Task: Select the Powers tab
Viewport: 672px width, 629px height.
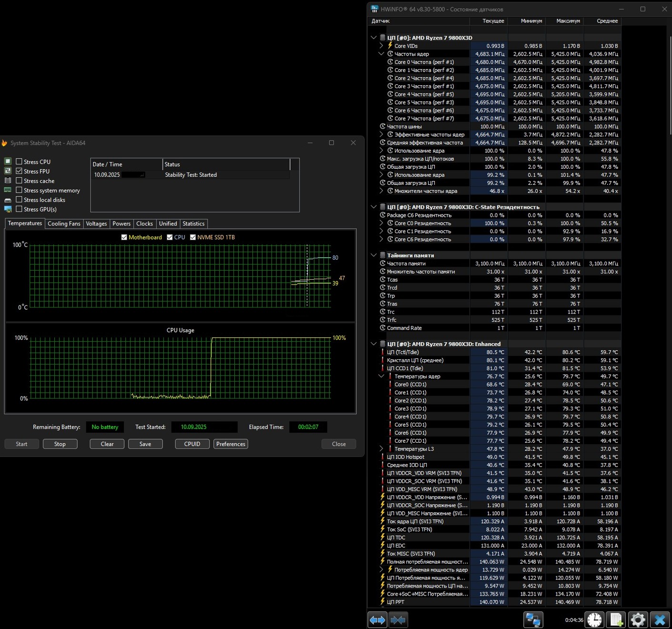Action: [121, 223]
